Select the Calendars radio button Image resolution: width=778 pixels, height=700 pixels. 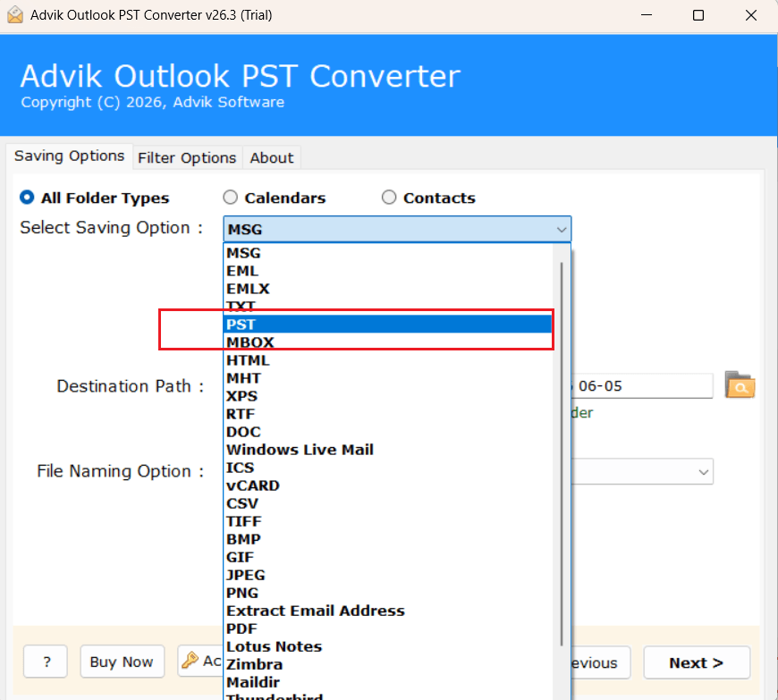pos(230,198)
